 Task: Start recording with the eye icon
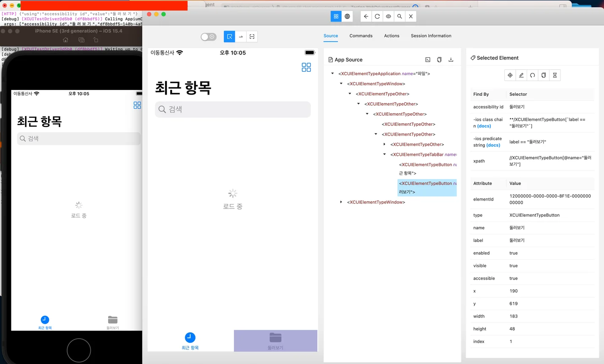pyautogui.click(x=388, y=16)
